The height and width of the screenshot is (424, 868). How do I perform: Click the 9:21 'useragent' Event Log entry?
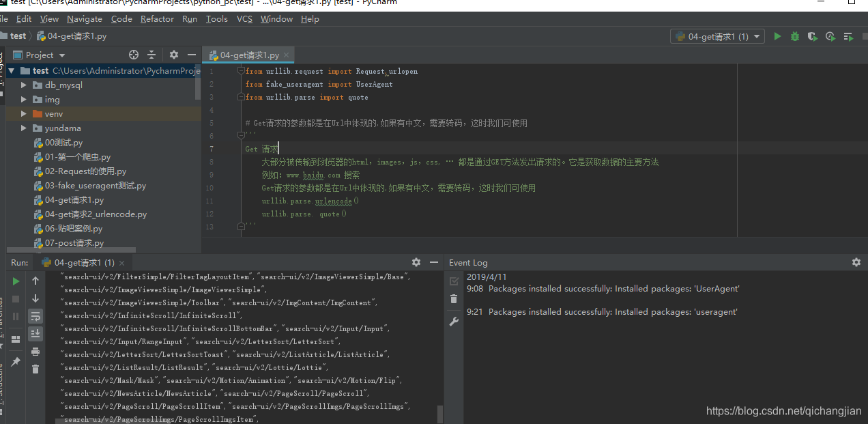pyautogui.click(x=602, y=312)
